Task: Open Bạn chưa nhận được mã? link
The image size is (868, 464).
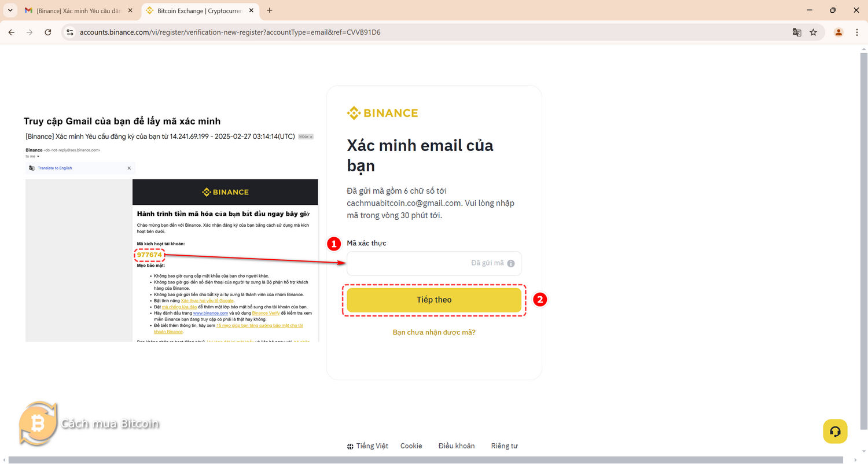Action: pyautogui.click(x=434, y=332)
